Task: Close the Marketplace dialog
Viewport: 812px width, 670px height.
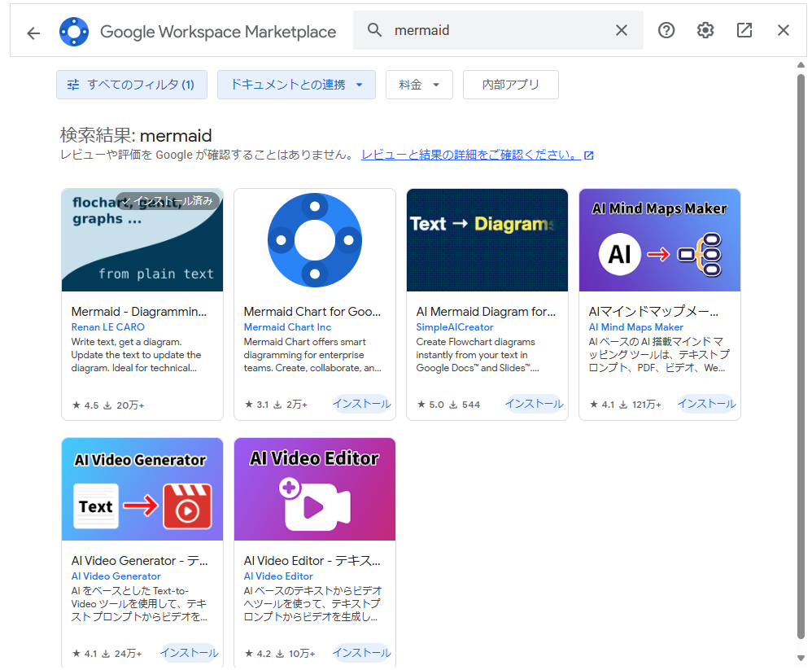Action: tap(783, 31)
